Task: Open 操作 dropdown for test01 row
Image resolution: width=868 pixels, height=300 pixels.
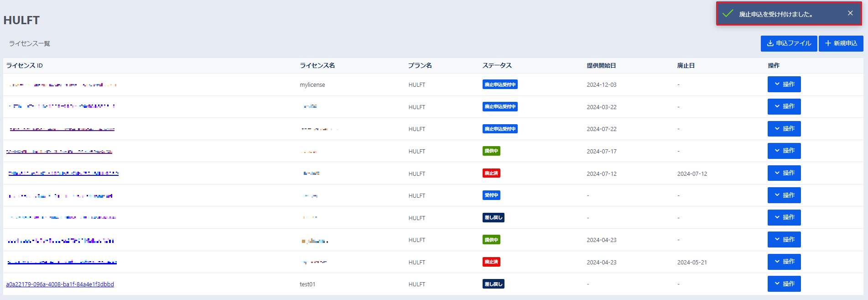Action: coord(784,284)
